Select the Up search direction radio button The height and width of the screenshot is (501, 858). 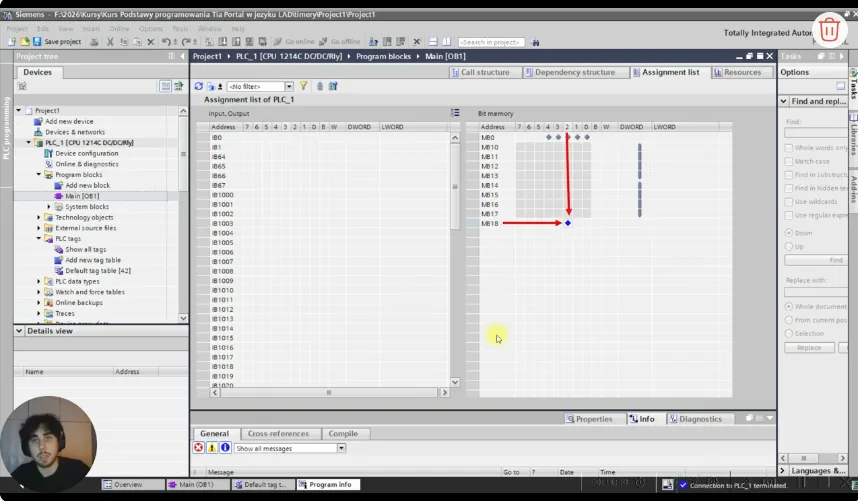point(789,246)
